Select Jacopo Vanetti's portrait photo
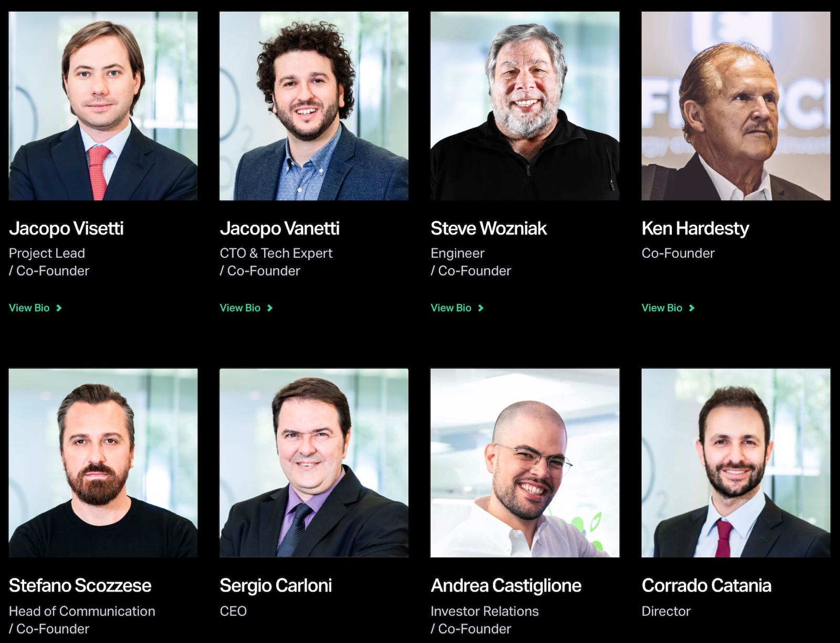Image resolution: width=840 pixels, height=643 pixels. 314,106
